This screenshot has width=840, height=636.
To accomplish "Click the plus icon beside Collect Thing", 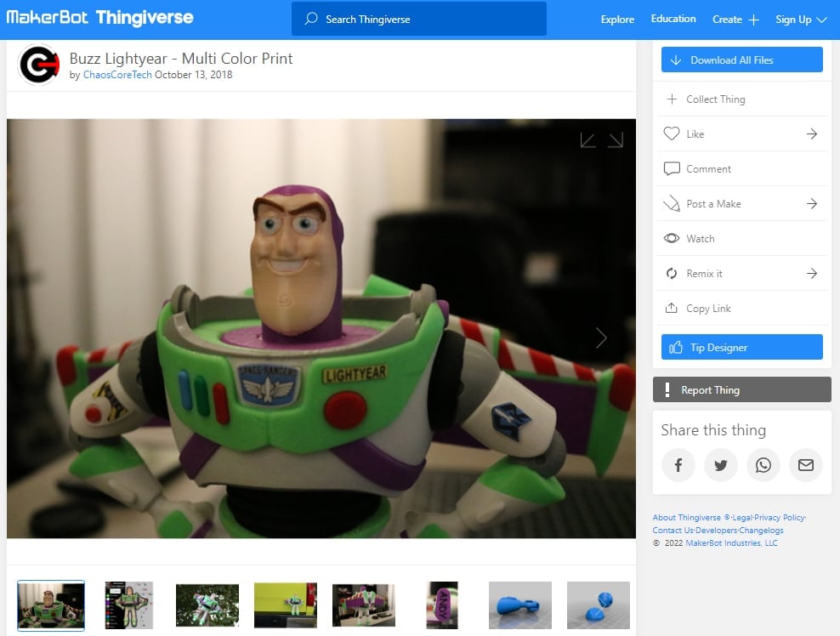I will (x=672, y=99).
